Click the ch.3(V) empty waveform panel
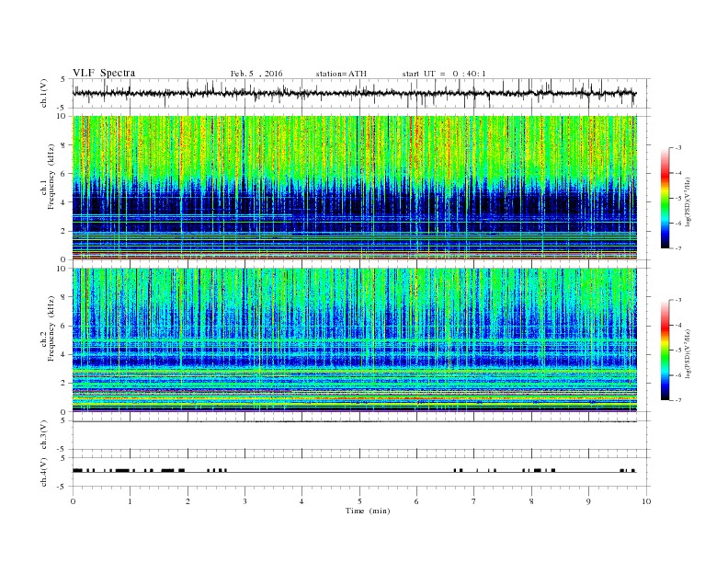The height and width of the screenshot is (563, 728). coord(361,435)
